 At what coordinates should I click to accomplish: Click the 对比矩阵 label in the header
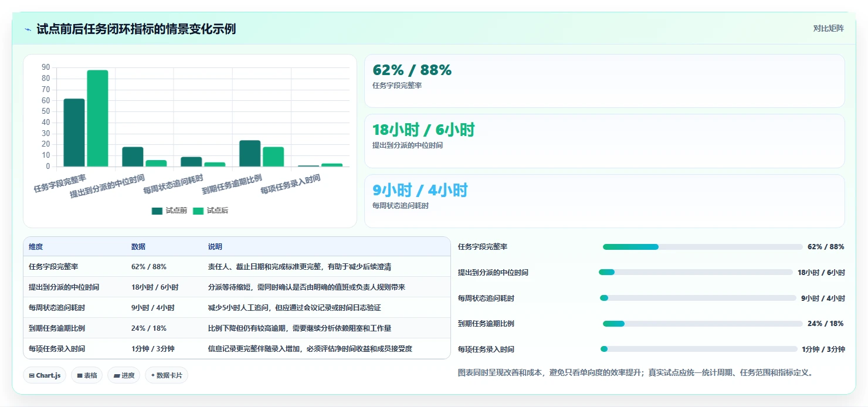[828, 29]
